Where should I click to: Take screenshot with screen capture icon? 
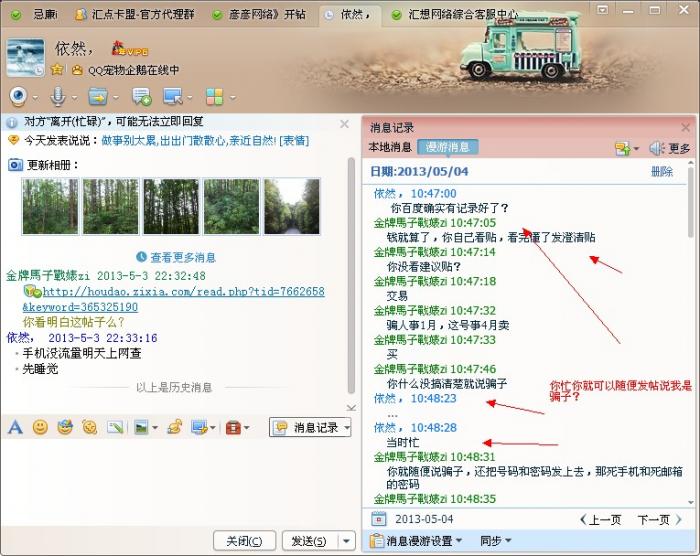tap(199, 427)
